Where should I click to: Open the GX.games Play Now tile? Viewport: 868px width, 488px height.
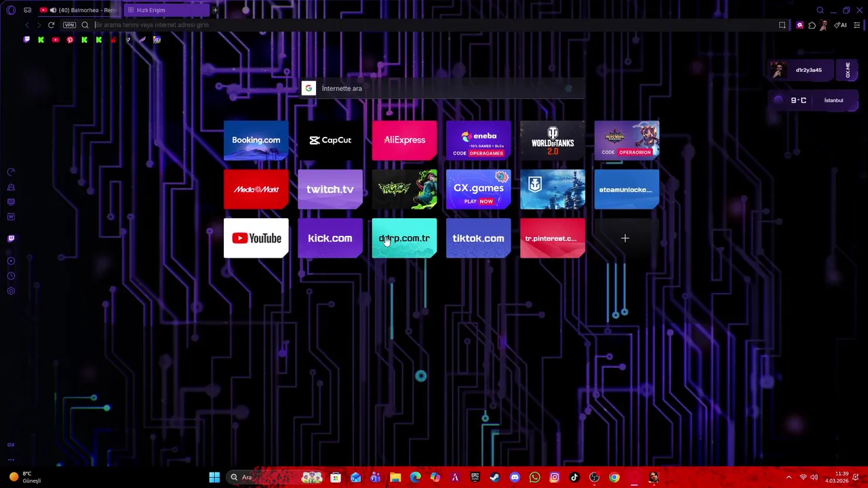pos(478,189)
